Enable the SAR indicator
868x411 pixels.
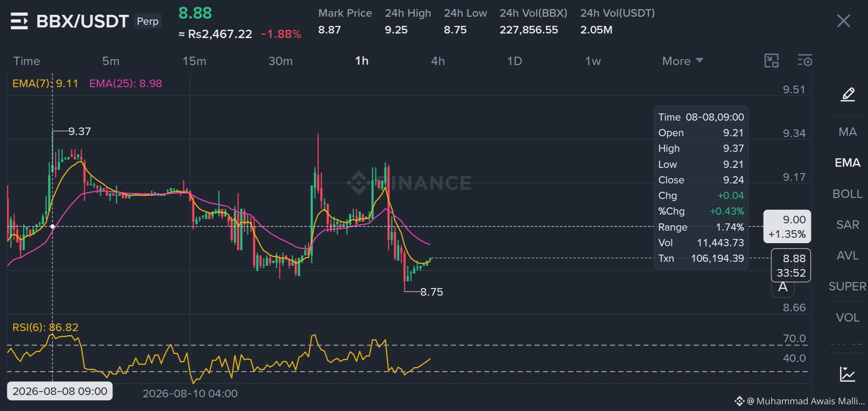point(847,225)
